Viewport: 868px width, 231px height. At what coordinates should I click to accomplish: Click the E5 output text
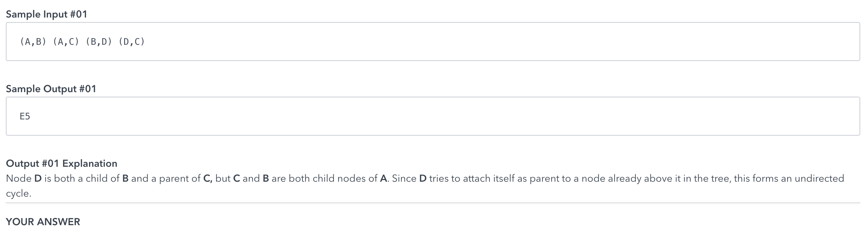pyautogui.click(x=25, y=116)
